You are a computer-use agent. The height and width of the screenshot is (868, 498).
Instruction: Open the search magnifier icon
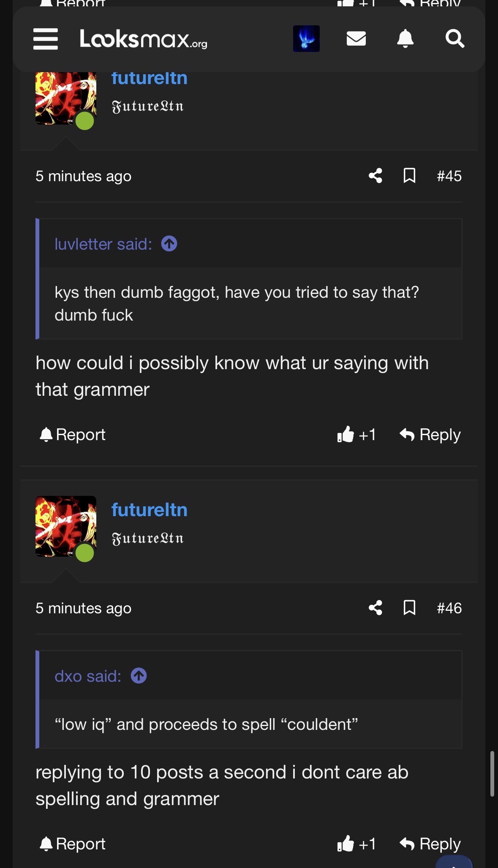tap(455, 39)
